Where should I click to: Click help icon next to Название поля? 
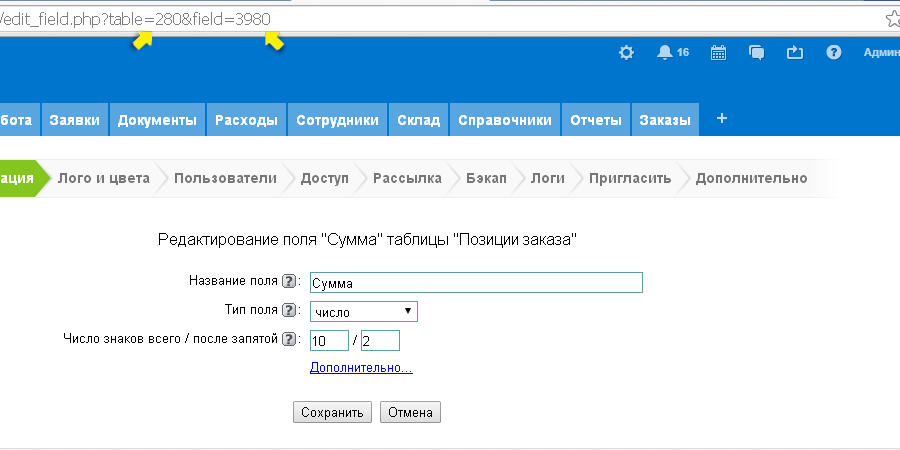coord(290,282)
